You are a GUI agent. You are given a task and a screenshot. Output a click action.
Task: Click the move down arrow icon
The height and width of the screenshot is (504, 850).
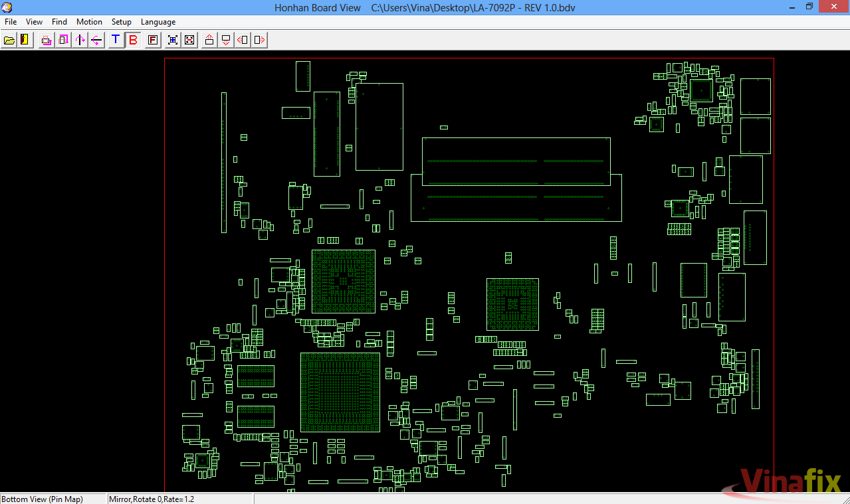(x=226, y=40)
